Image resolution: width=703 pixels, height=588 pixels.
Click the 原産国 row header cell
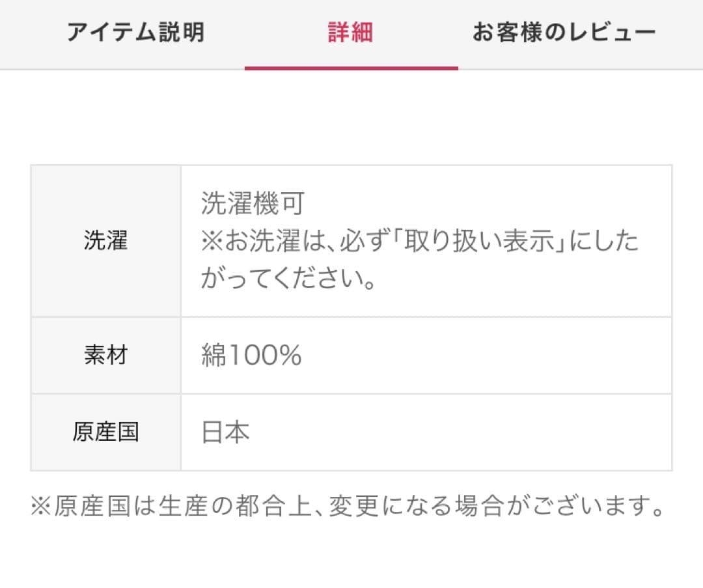point(105,432)
